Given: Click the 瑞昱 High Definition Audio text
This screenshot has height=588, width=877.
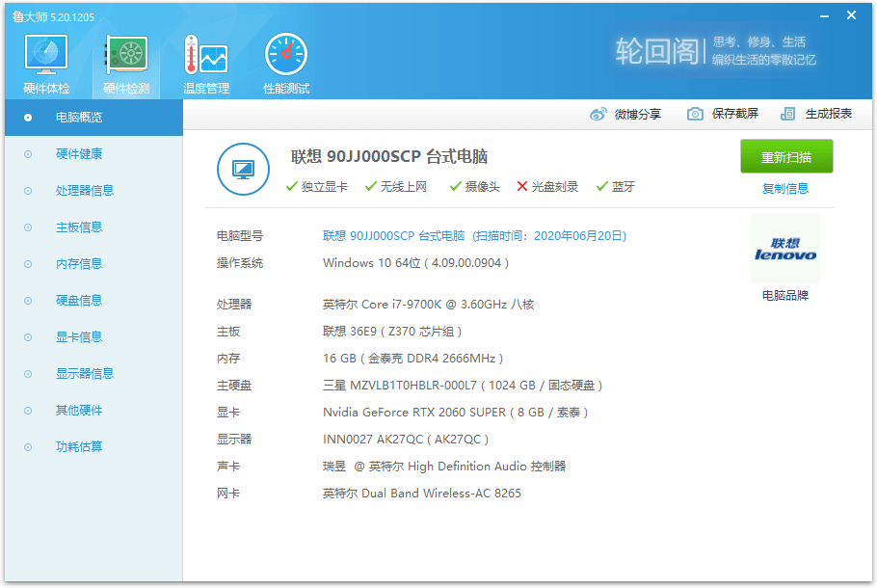Looking at the screenshot, I should point(444,467).
